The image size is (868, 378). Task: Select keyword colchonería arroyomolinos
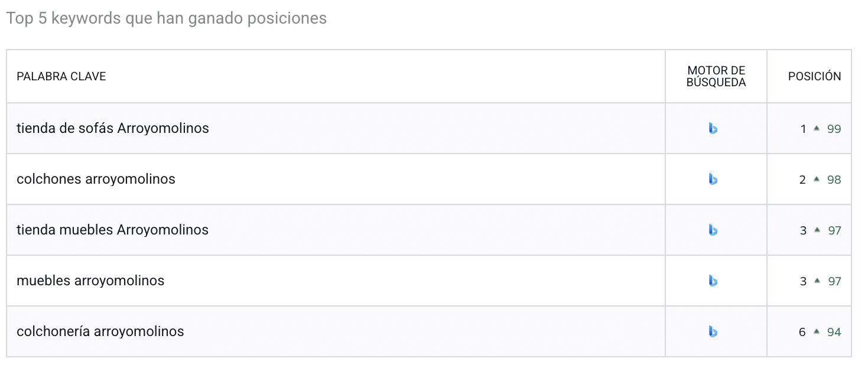click(100, 331)
